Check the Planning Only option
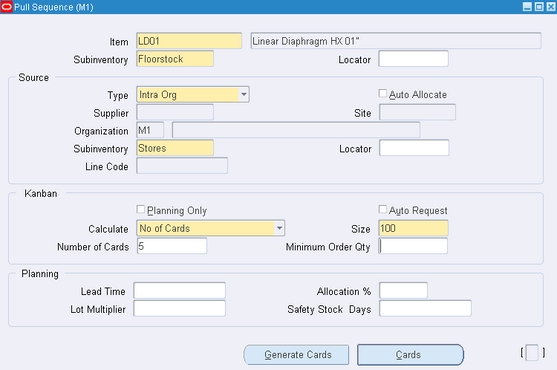The height and width of the screenshot is (370, 557). click(x=141, y=210)
